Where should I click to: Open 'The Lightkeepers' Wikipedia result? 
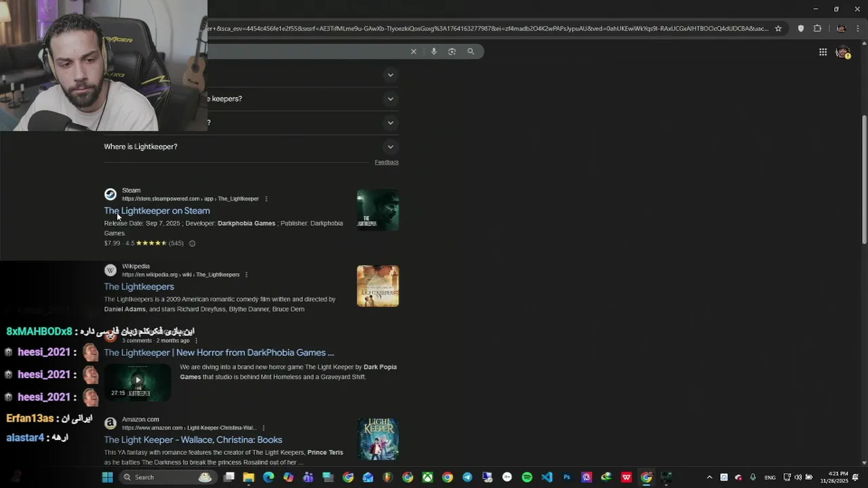click(139, 287)
